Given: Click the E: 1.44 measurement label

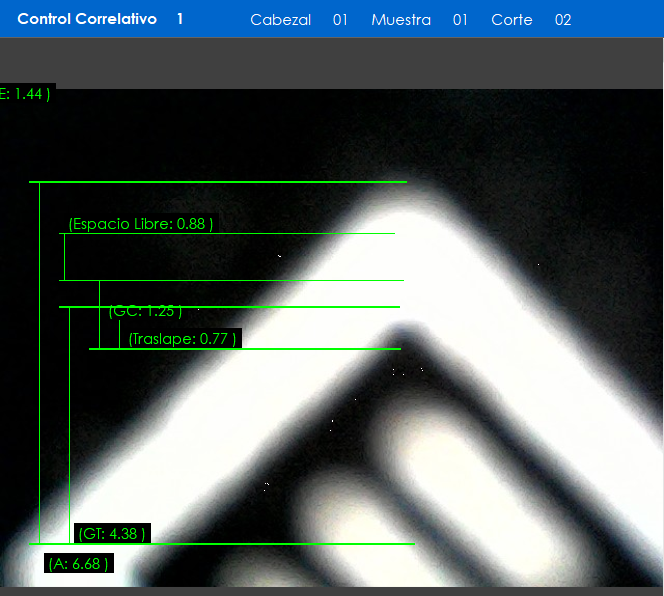Looking at the screenshot, I should point(25,93).
